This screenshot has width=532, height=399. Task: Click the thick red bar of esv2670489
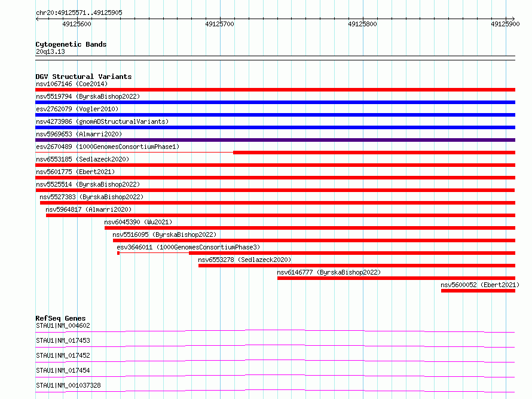tap(374, 153)
